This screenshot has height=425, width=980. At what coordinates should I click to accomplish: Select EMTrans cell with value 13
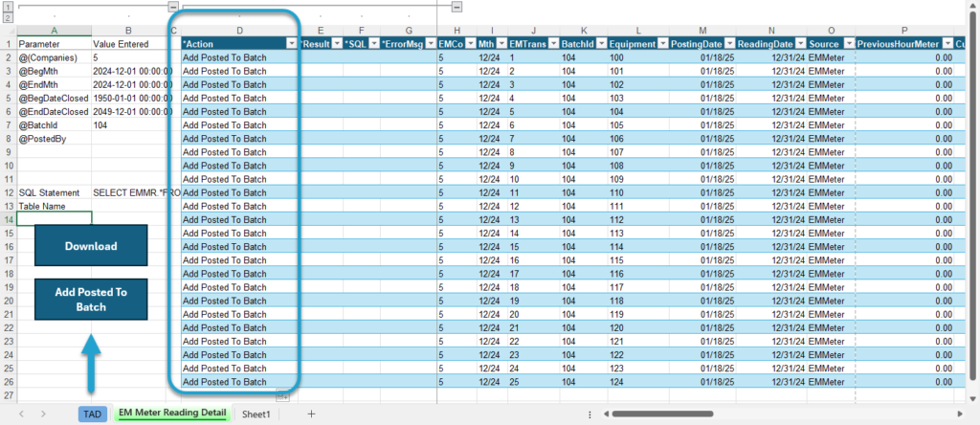[534, 219]
